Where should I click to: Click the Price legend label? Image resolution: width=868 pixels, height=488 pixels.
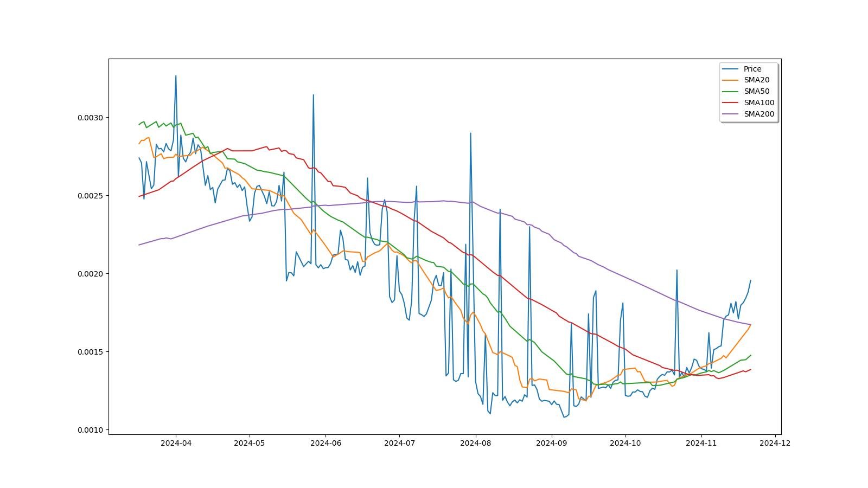tap(752, 69)
